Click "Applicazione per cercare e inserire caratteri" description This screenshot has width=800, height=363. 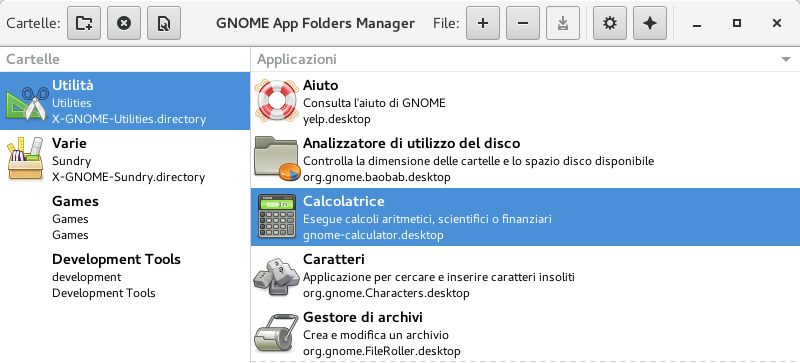[x=439, y=277]
